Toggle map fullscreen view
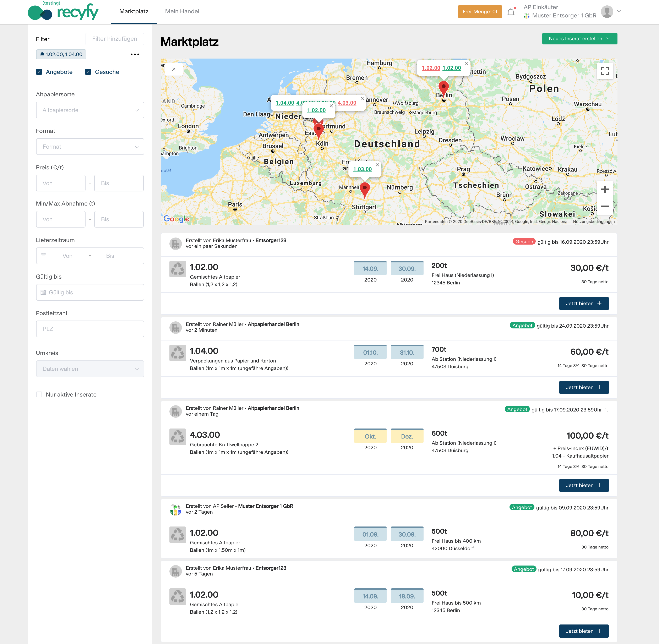659x644 pixels. (x=605, y=71)
